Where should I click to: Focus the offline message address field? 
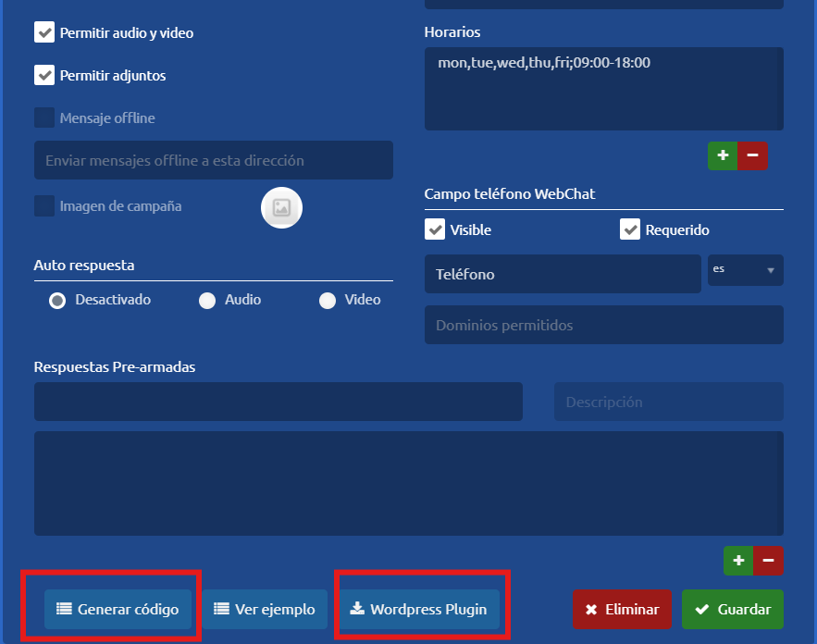pyautogui.click(x=214, y=160)
